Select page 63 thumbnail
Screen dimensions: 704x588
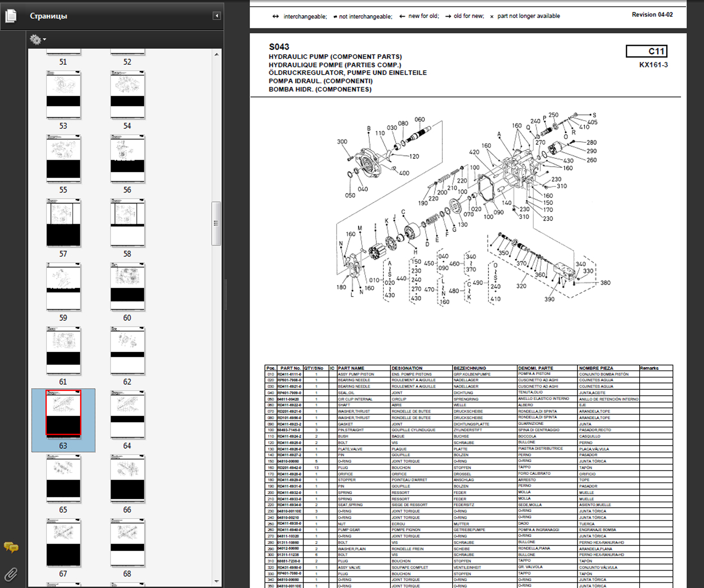[63, 413]
